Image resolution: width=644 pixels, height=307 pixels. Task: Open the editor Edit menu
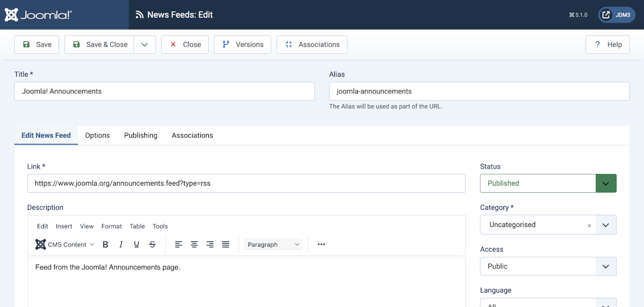tap(42, 226)
